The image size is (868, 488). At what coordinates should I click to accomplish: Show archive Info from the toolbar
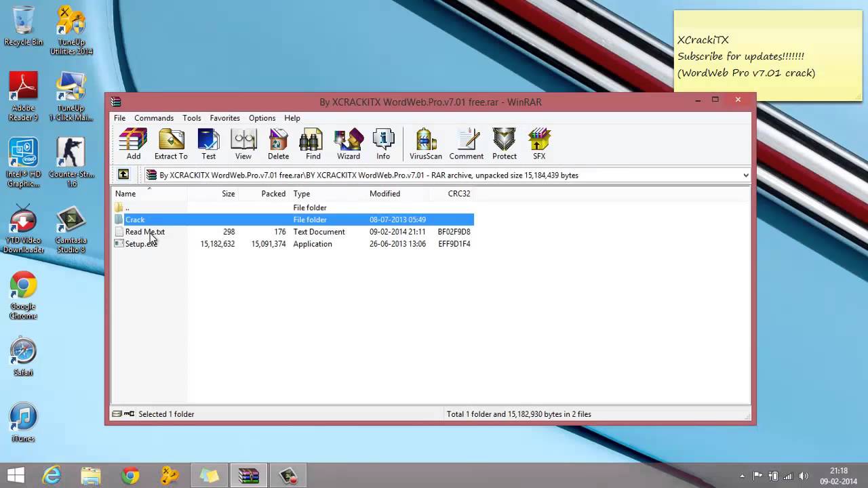pos(383,144)
